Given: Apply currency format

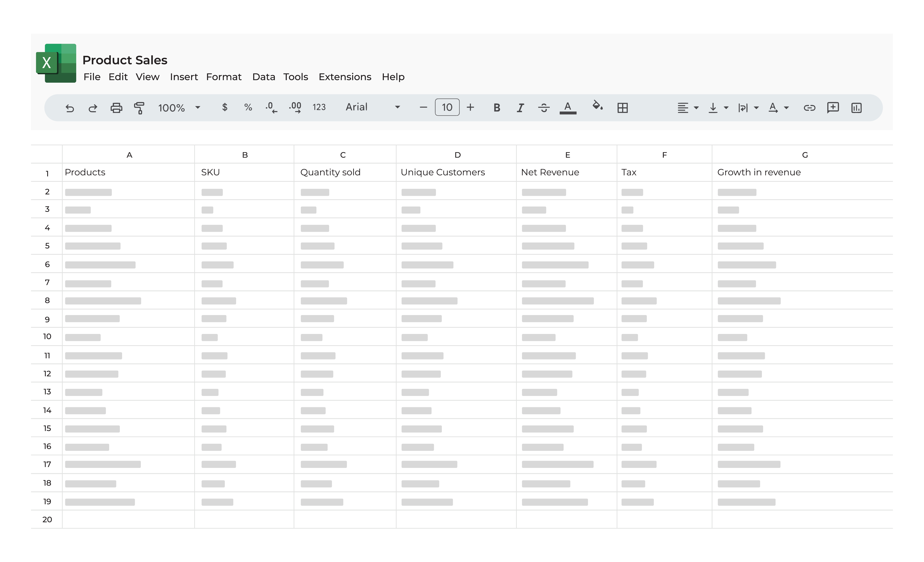Looking at the screenshot, I should coord(225,108).
